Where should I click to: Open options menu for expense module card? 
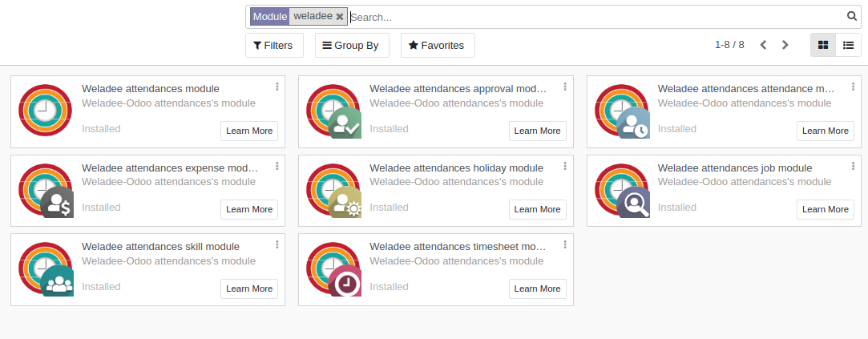tap(277, 166)
